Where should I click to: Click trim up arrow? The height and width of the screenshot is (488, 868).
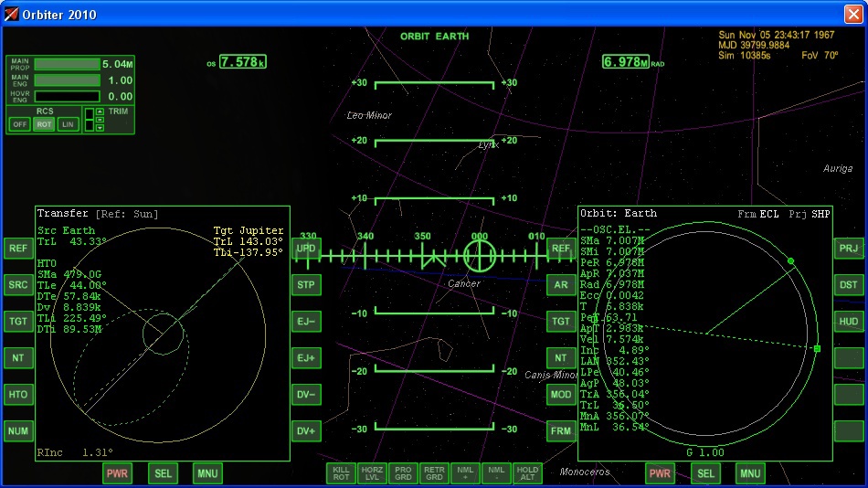[100, 111]
